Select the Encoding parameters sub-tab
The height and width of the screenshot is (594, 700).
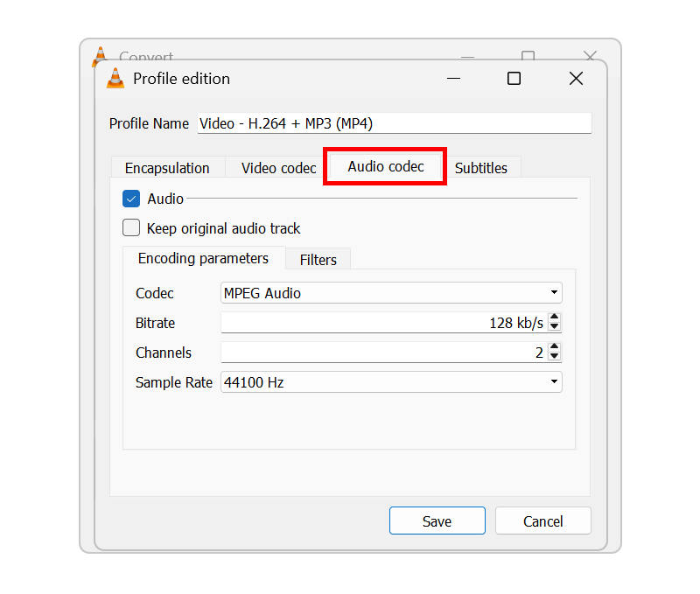(204, 258)
